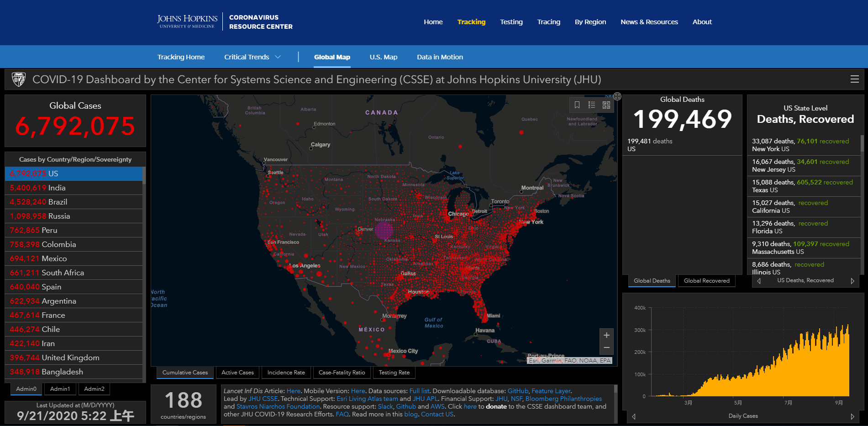Open the Tracing nav item
The height and width of the screenshot is (426, 868).
(x=549, y=22)
